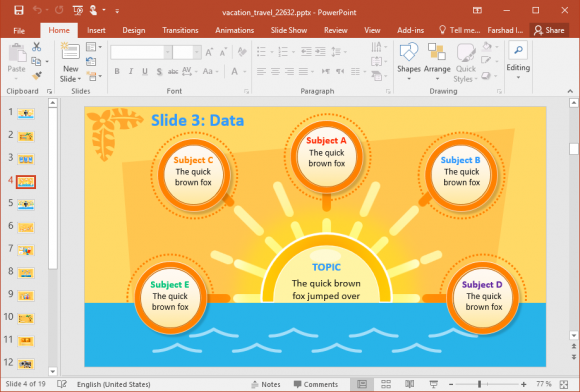Viewport: 580px width, 392px height.
Task: Switch to the Slide Show tab
Action: (289, 30)
